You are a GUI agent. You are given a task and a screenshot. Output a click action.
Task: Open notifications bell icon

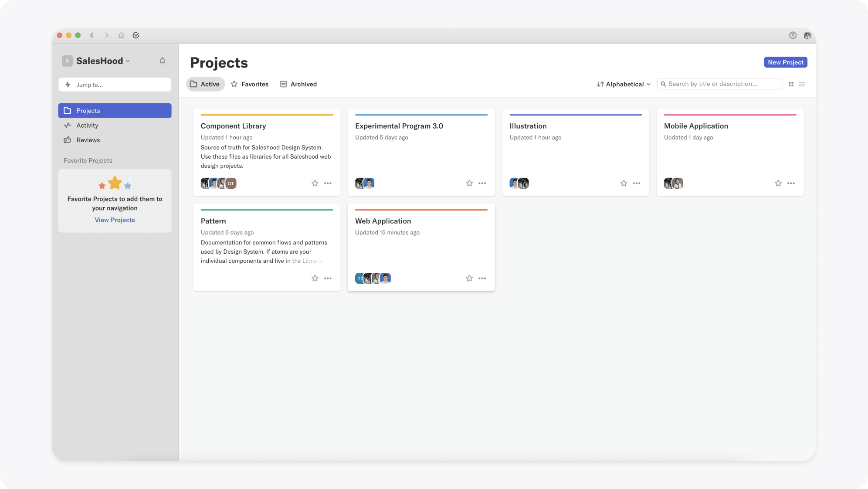coord(162,61)
